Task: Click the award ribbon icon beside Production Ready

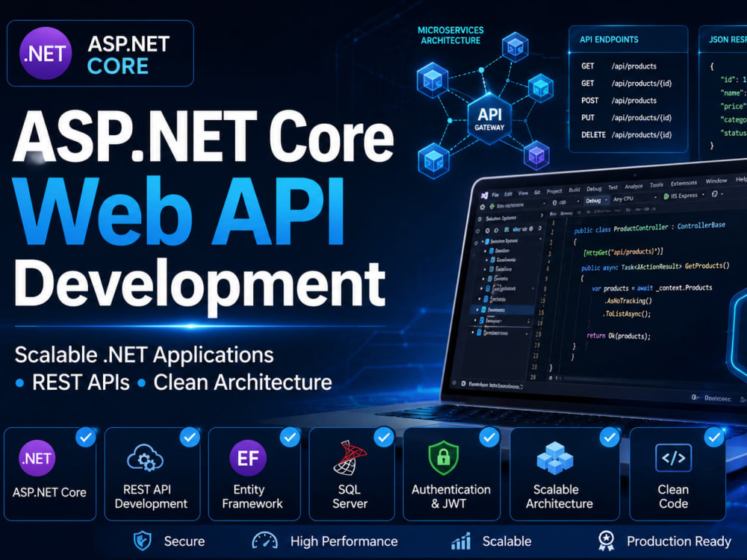Action: pyautogui.click(x=606, y=541)
